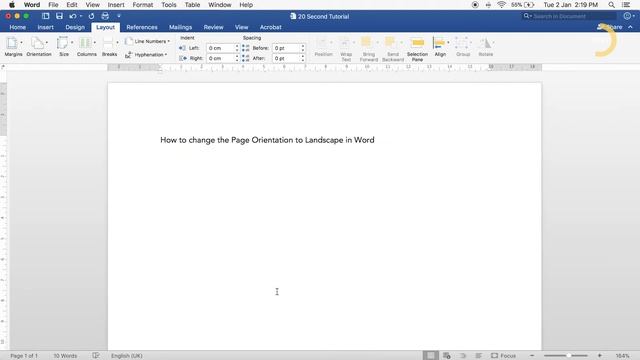Adjust the Spacing Before stepper arrows
The width and height of the screenshot is (640, 360).
[303, 48]
